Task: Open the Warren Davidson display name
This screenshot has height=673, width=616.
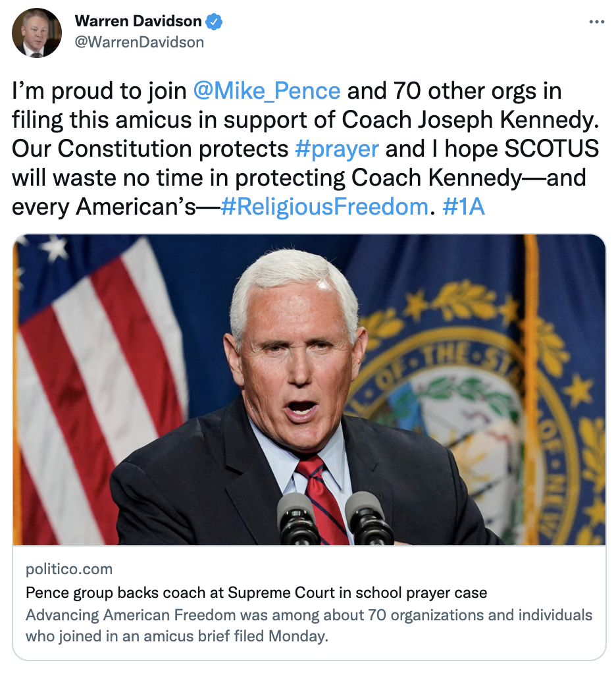Action: coord(138,21)
